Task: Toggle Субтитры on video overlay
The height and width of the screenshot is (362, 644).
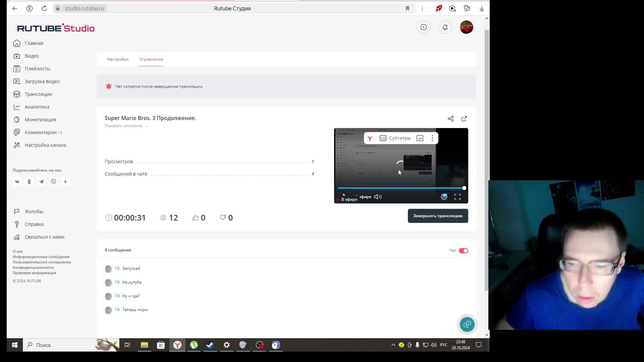Action: click(395, 138)
